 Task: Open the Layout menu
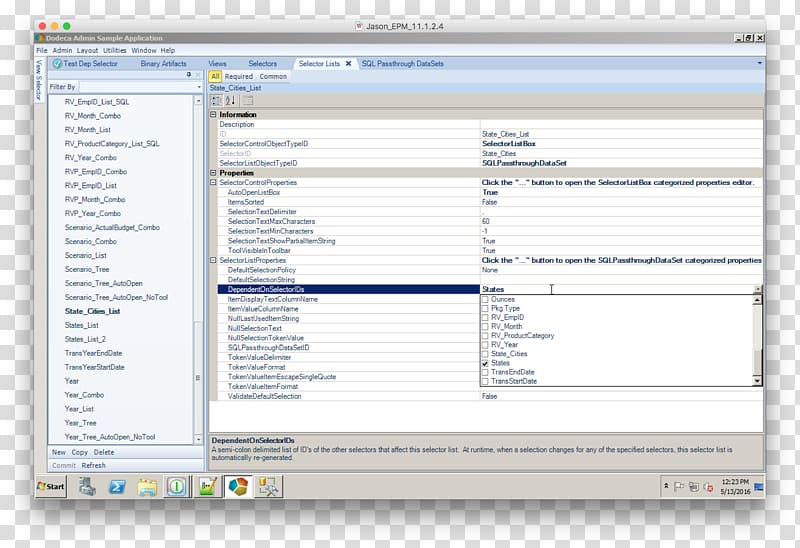tap(87, 51)
